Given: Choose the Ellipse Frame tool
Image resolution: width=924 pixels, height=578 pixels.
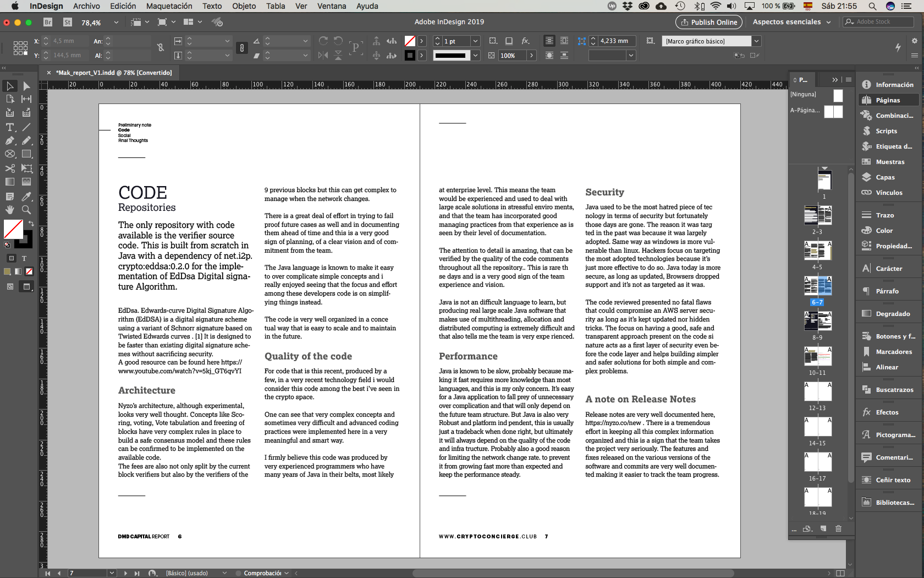Looking at the screenshot, I should [x=10, y=154].
